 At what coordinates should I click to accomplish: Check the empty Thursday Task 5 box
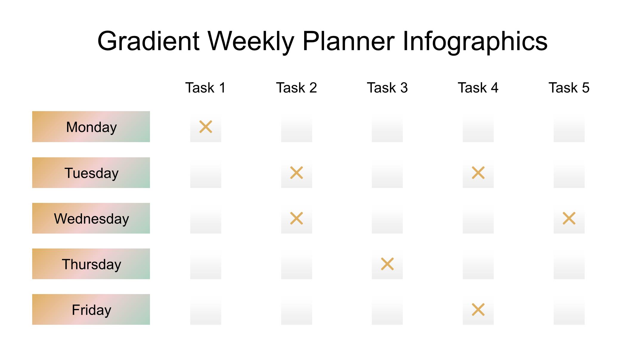tap(569, 264)
